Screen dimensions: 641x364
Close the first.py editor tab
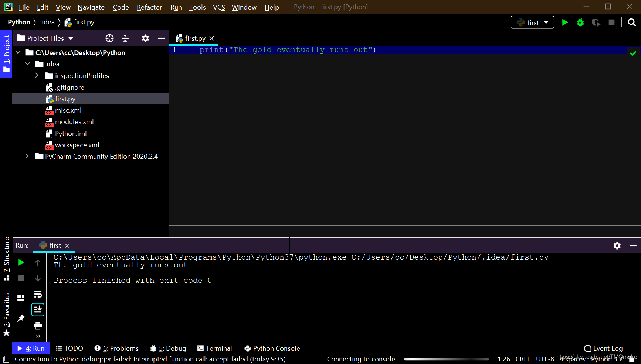click(x=211, y=38)
